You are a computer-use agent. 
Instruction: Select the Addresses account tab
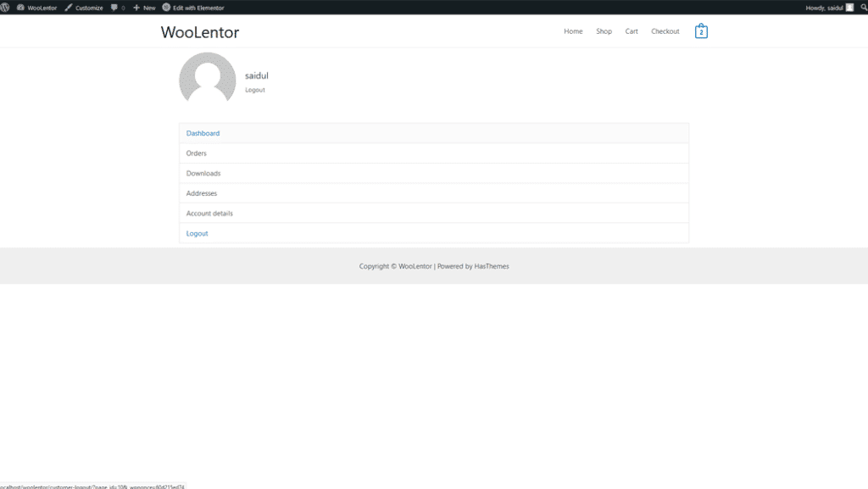coord(434,193)
